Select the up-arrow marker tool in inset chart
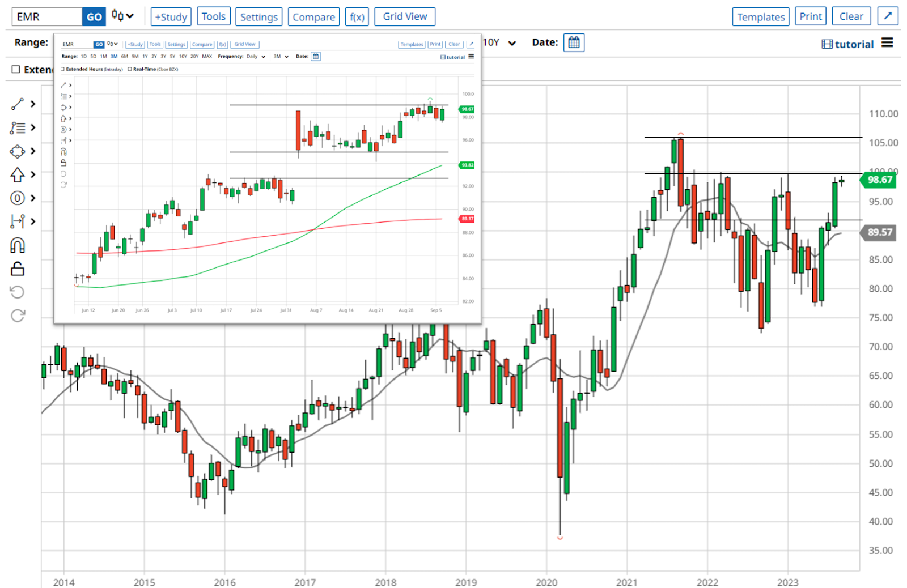 pyautogui.click(x=63, y=118)
